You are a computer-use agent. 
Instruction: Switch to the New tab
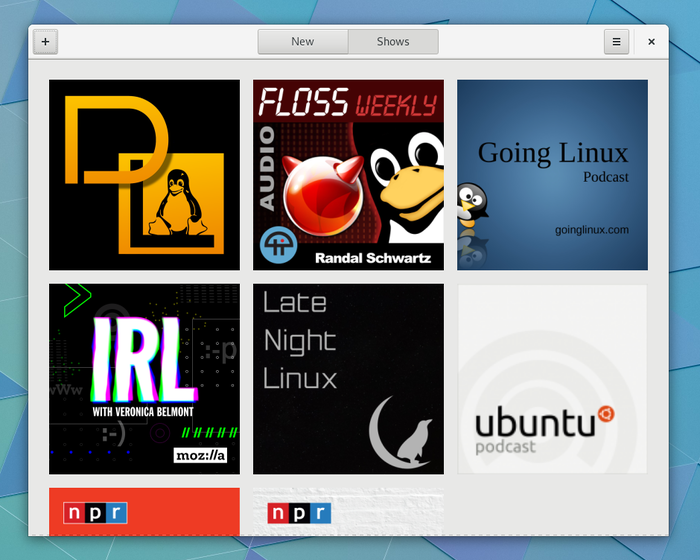pyautogui.click(x=303, y=42)
